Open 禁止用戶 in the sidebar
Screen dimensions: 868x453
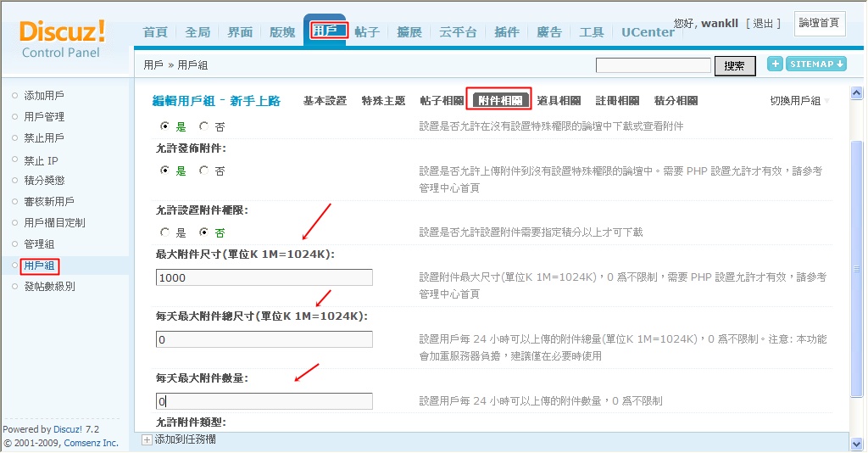tap(44, 138)
